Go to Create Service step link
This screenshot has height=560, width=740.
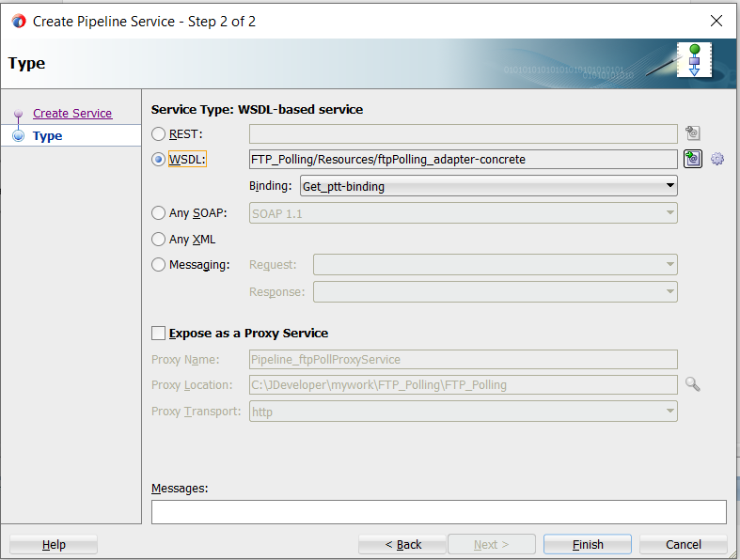(x=72, y=113)
